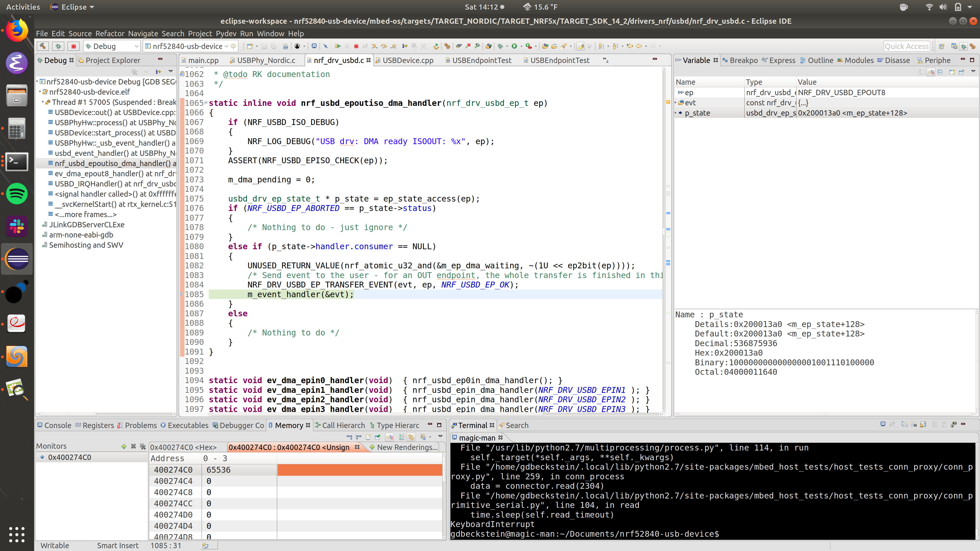Open Spotify from the dock
The width and height of the screenshot is (980, 551).
(17, 194)
